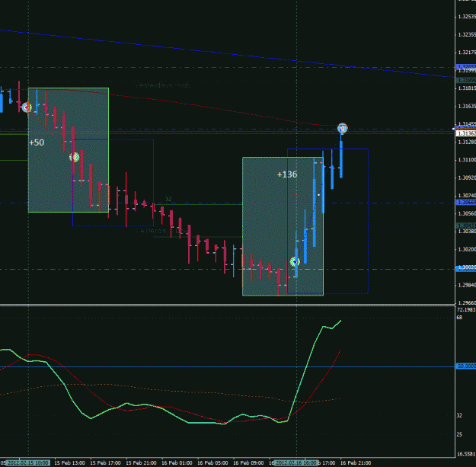
Task: Select the +136 profit label
Action: [x=287, y=174]
